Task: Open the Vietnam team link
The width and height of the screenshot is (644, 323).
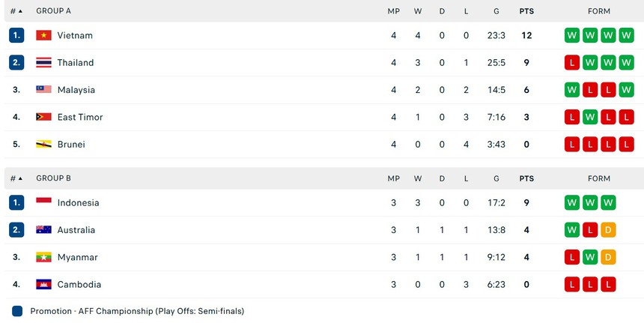Action: click(75, 35)
